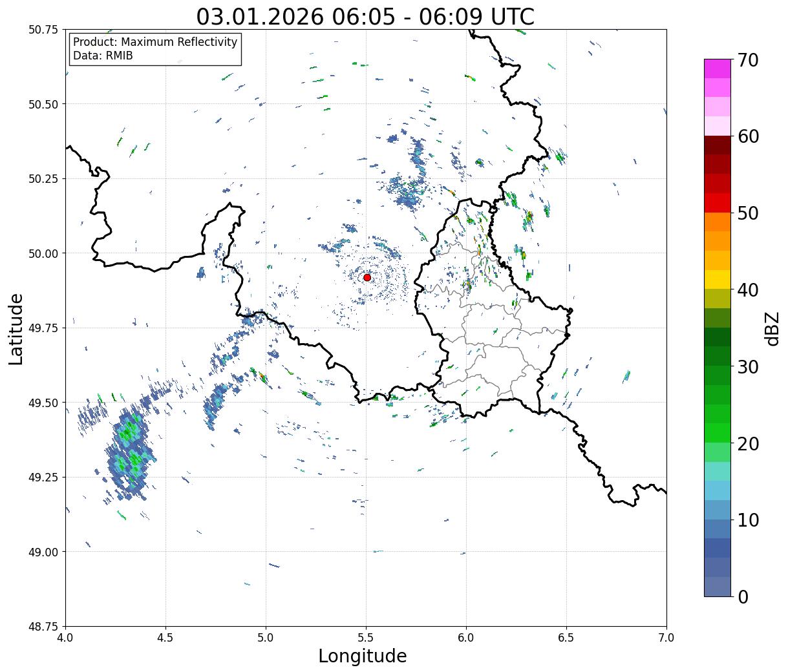788x672 pixels.
Task: Select the Product and Data info box
Action: pos(155,49)
